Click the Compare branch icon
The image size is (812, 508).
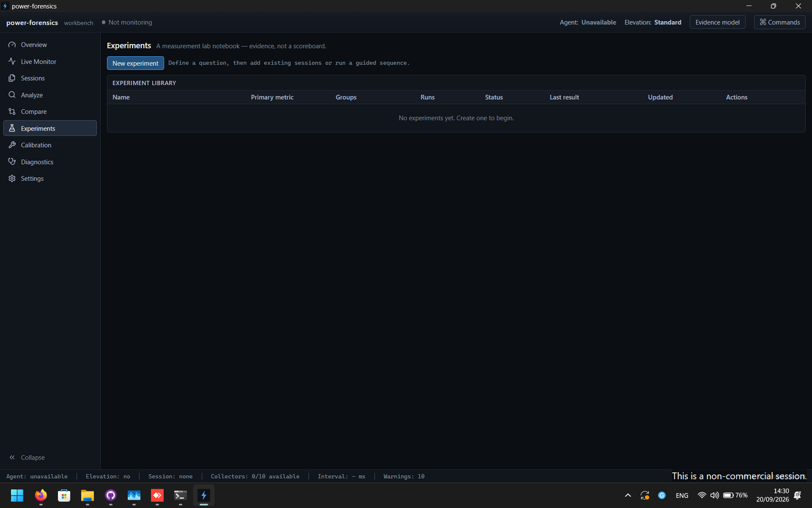pos(12,111)
